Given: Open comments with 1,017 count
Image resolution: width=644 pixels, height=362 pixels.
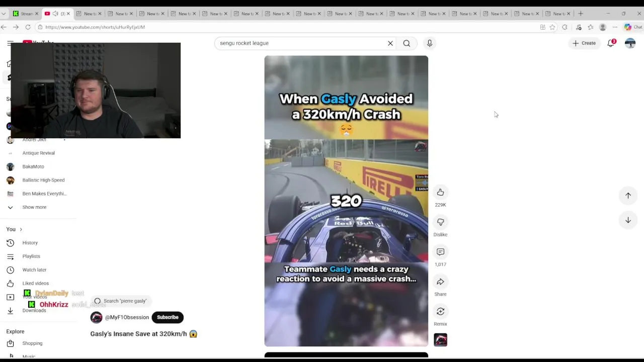Looking at the screenshot, I should pos(440,252).
